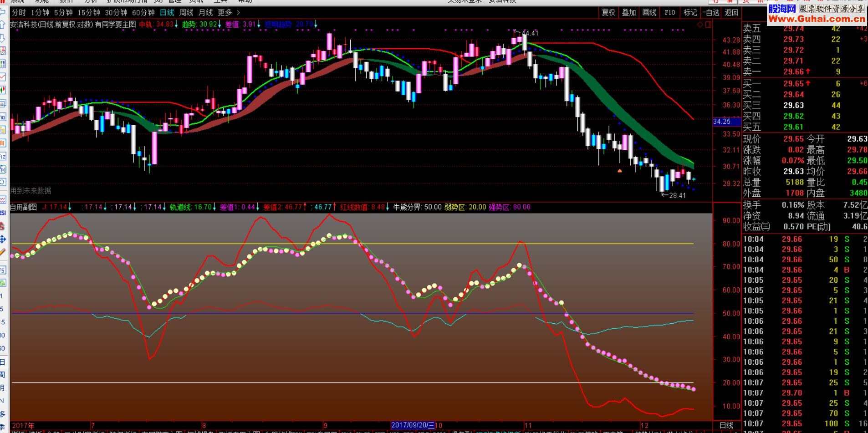Click the 卖五 29.74 order row
The image size is (868, 433).
click(x=805, y=28)
